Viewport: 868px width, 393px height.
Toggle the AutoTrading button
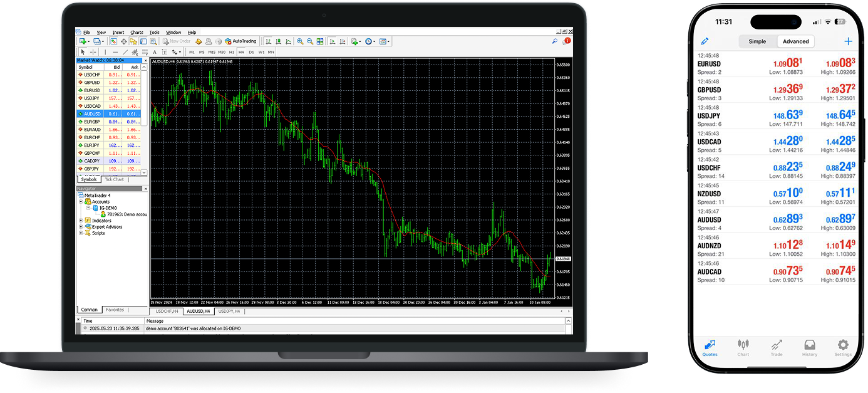(x=237, y=41)
